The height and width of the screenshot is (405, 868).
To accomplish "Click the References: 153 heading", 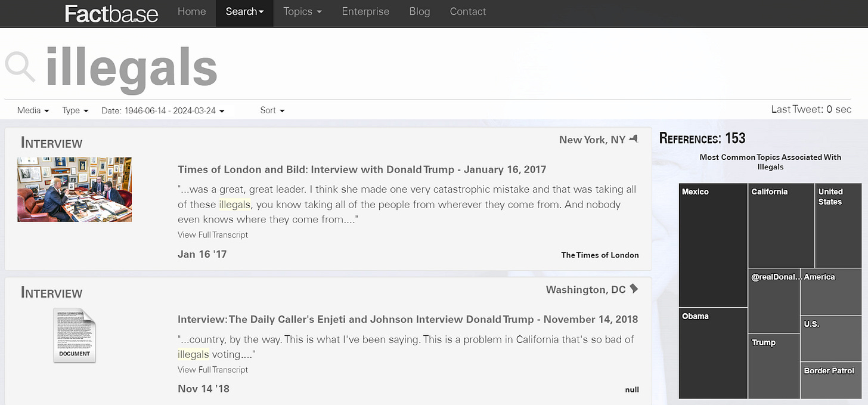I will (x=702, y=138).
